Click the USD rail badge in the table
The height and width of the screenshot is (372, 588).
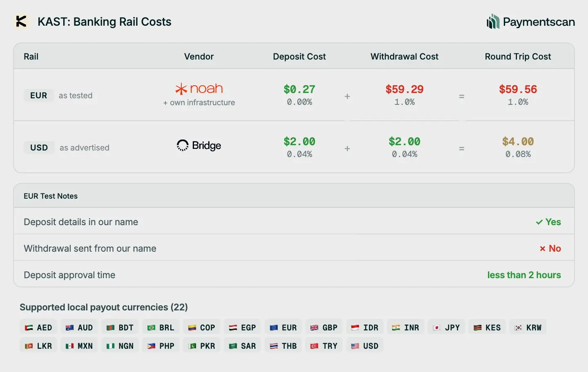(x=39, y=148)
